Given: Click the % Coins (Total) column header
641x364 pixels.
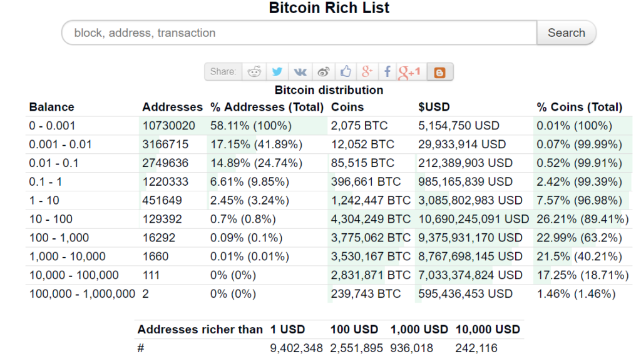Looking at the screenshot, I should 580,107.
